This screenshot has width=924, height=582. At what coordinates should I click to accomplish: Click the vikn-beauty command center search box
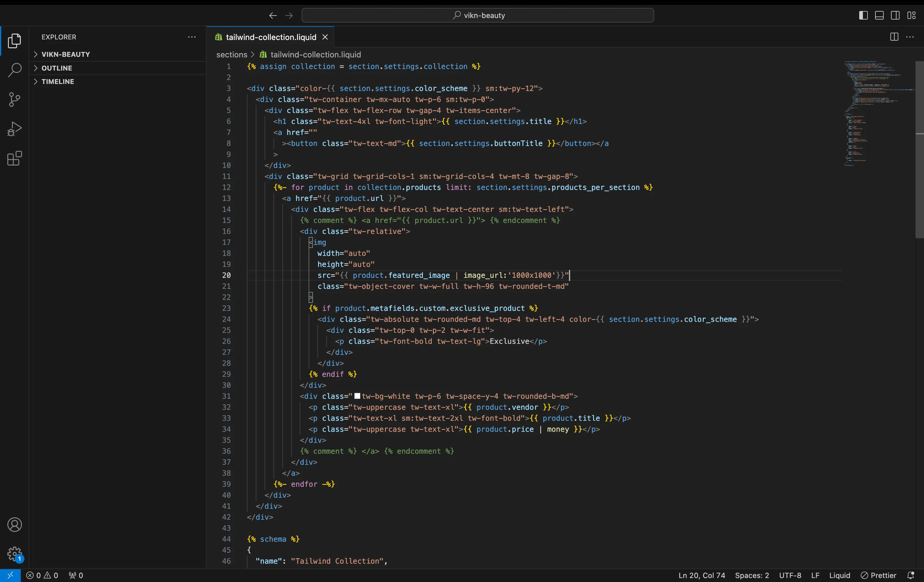pos(477,15)
